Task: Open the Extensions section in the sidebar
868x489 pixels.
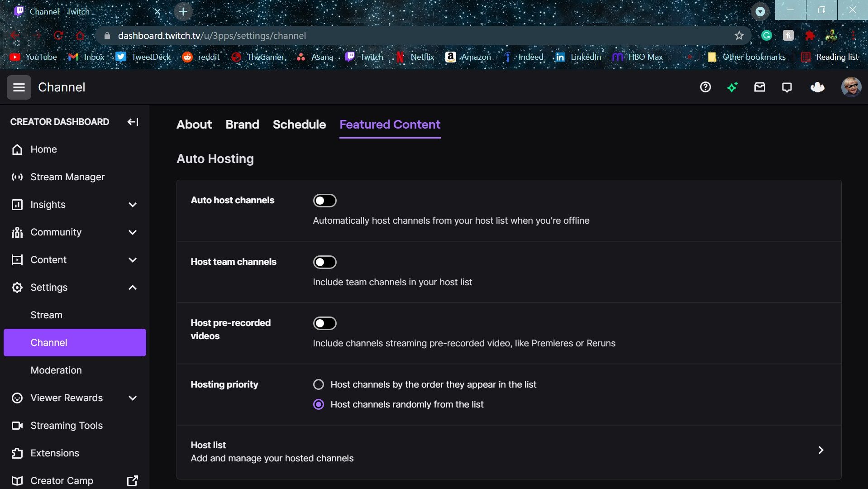Action: 54,453
